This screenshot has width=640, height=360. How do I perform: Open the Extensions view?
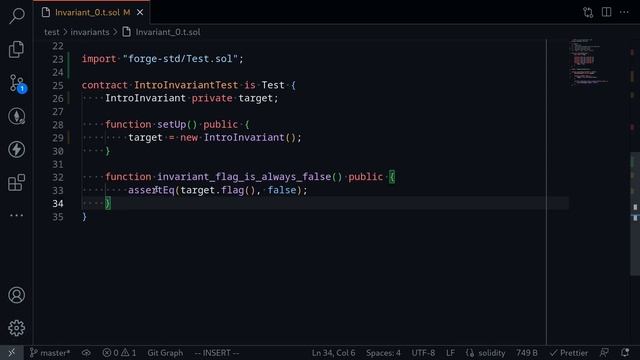[16, 182]
